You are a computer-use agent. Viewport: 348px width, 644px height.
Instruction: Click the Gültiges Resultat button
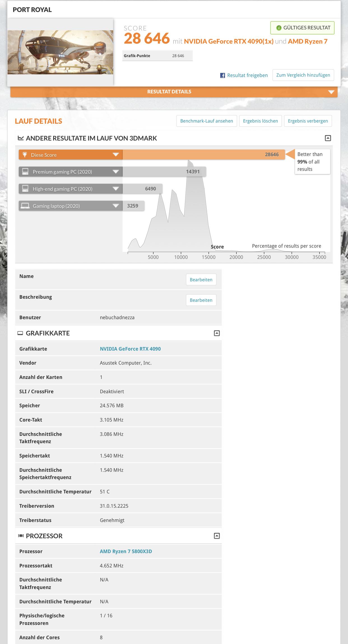(x=302, y=28)
